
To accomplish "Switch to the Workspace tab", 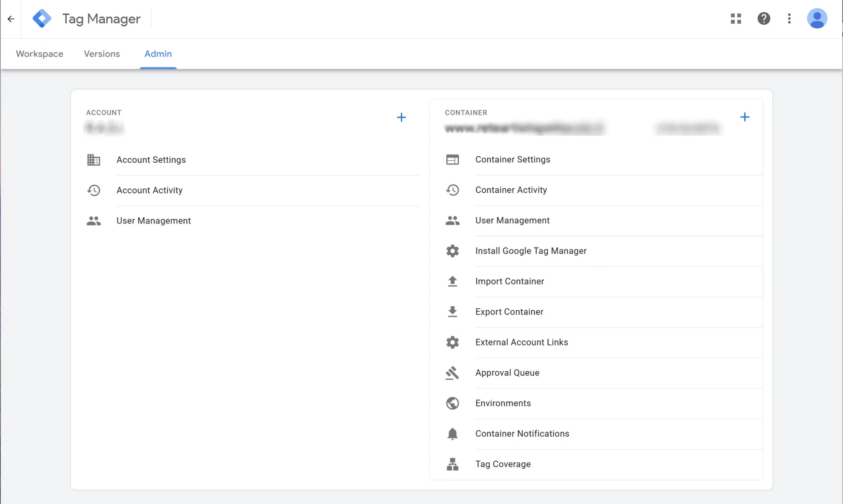I will tap(39, 54).
